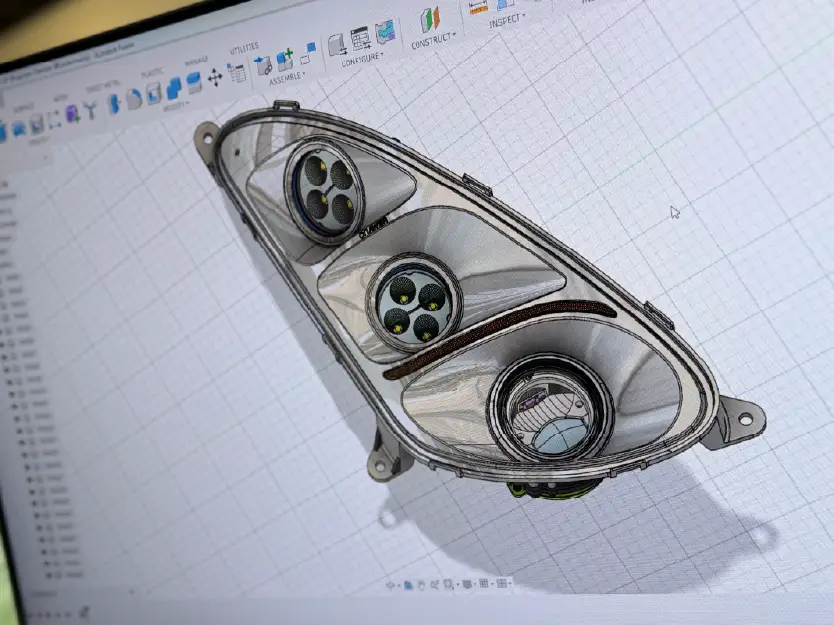The width and height of the screenshot is (834, 625).
Task: Click the Y-shaped pipe tool icon
Action: tap(91, 110)
